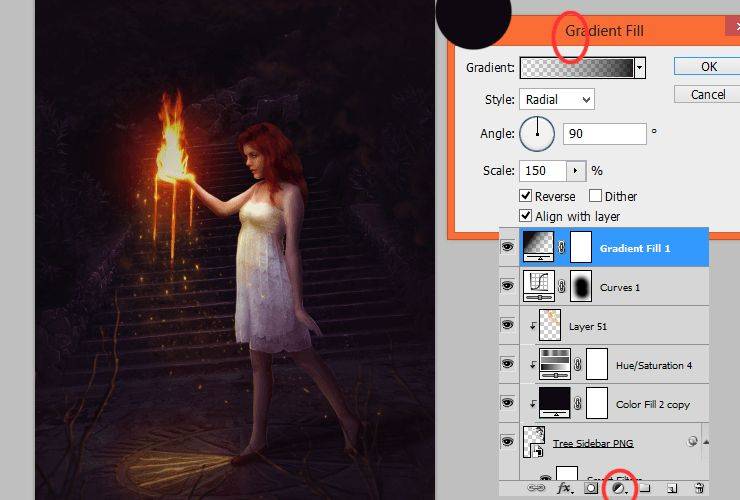The width and height of the screenshot is (740, 500).
Task: Hide the Tree Sidebar PNG layer
Action: click(x=508, y=442)
